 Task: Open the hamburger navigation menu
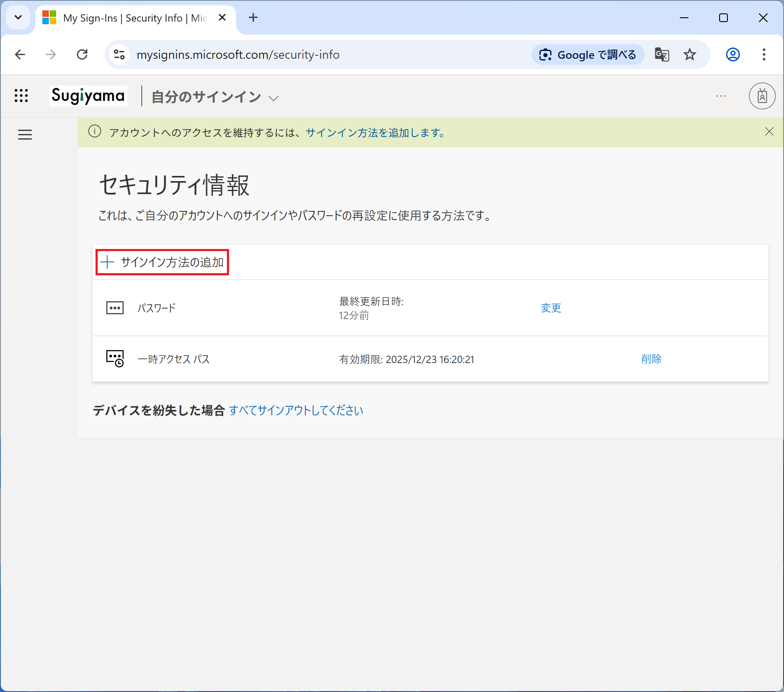click(25, 135)
